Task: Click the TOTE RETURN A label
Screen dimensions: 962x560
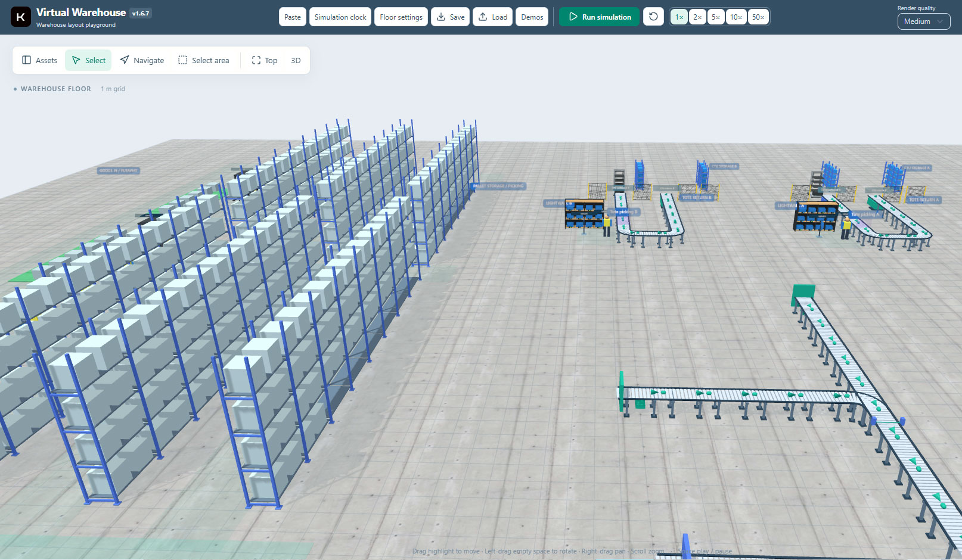Action: [924, 200]
